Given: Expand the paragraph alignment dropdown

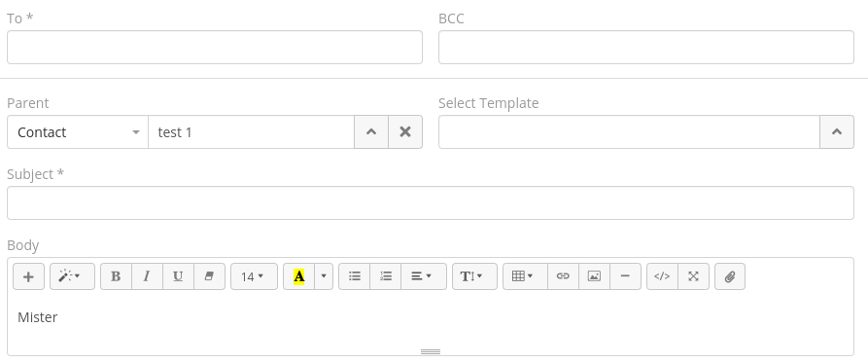Looking at the screenshot, I should (x=424, y=276).
